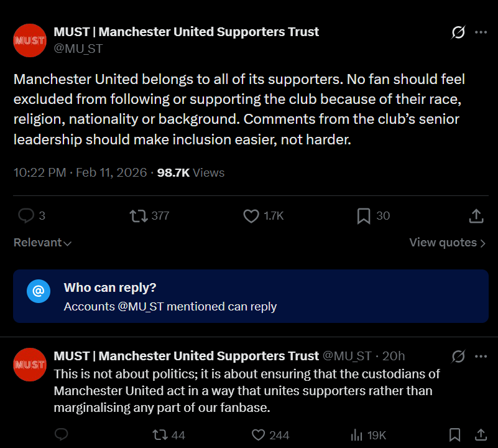Open View quotes for the post
Viewport: 498px width, 448px height.
pyautogui.click(x=446, y=243)
